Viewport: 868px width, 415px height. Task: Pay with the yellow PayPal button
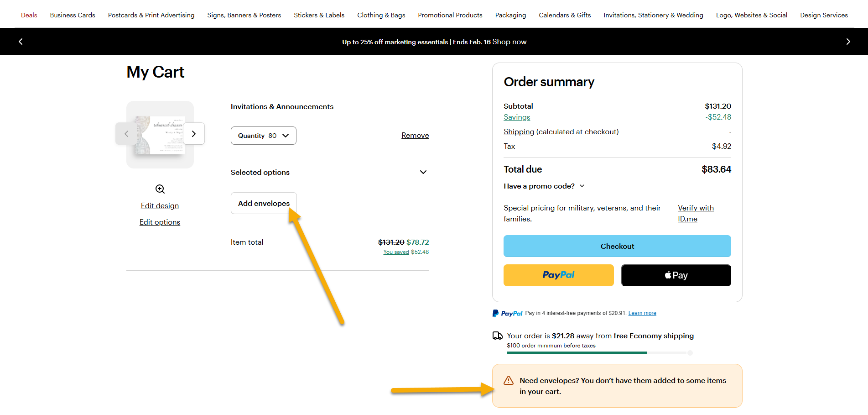(559, 275)
